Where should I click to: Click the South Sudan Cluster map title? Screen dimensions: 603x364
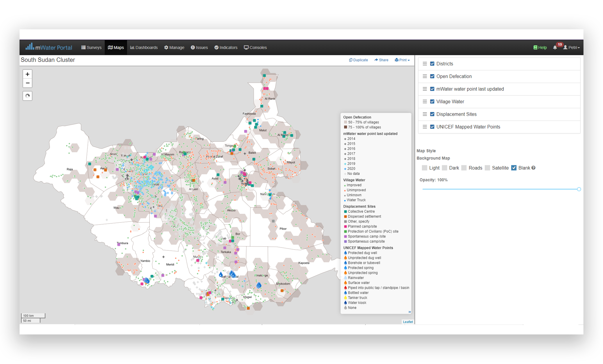(48, 60)
